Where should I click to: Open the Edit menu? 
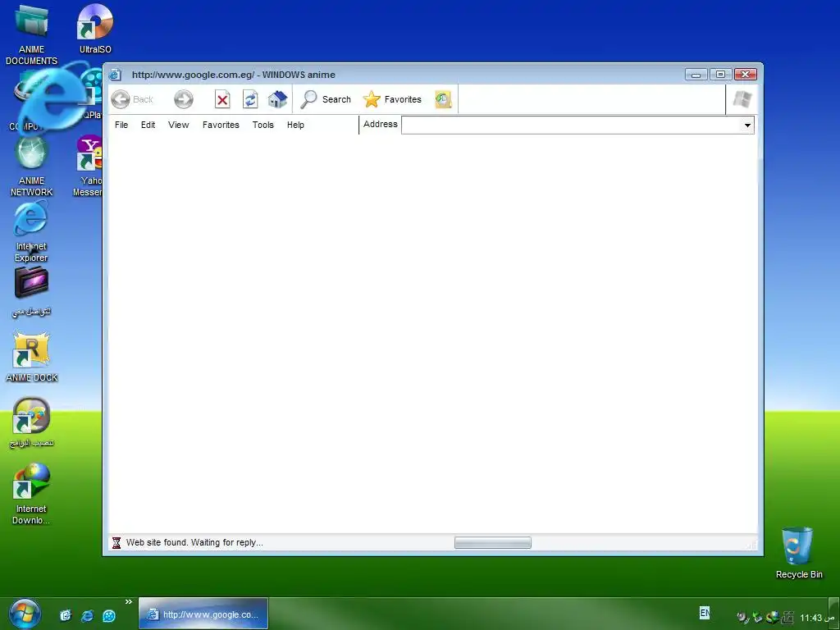[148, 125]
